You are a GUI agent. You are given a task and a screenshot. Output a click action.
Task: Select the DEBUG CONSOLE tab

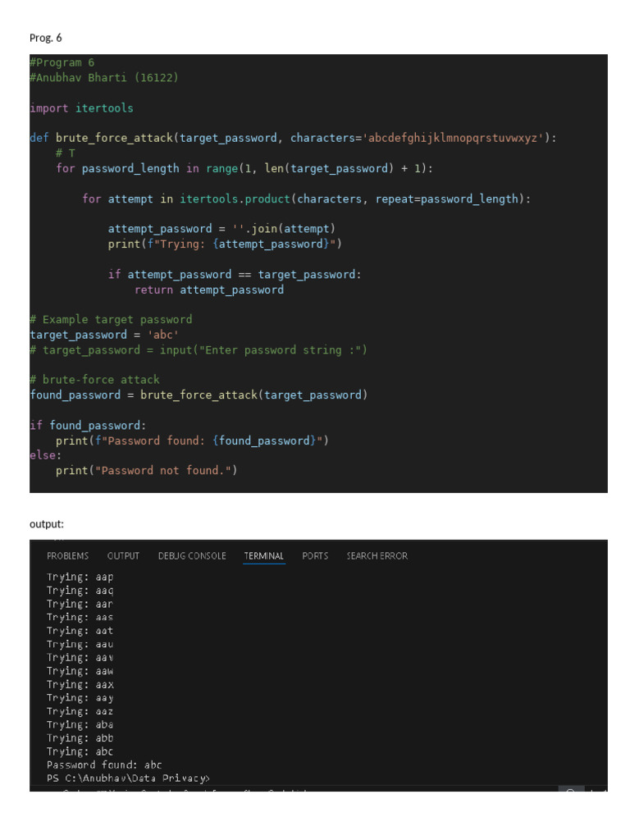coord(192,556)
